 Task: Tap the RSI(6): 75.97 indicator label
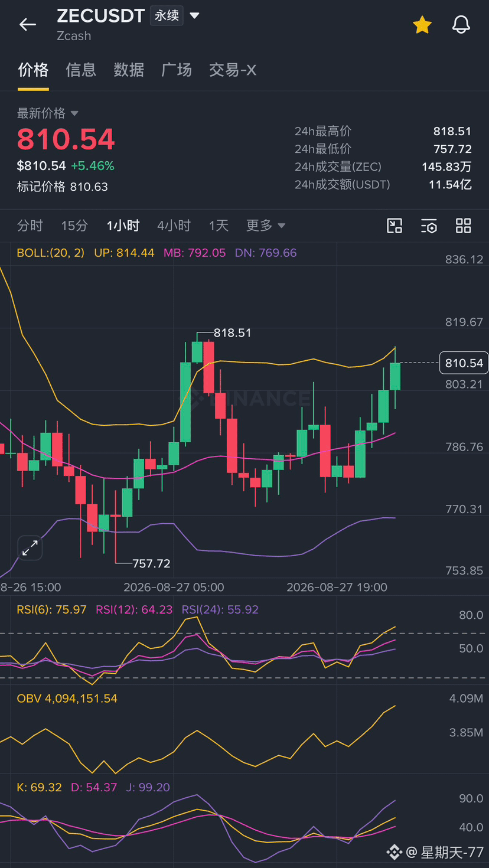[x=52, y=609]
